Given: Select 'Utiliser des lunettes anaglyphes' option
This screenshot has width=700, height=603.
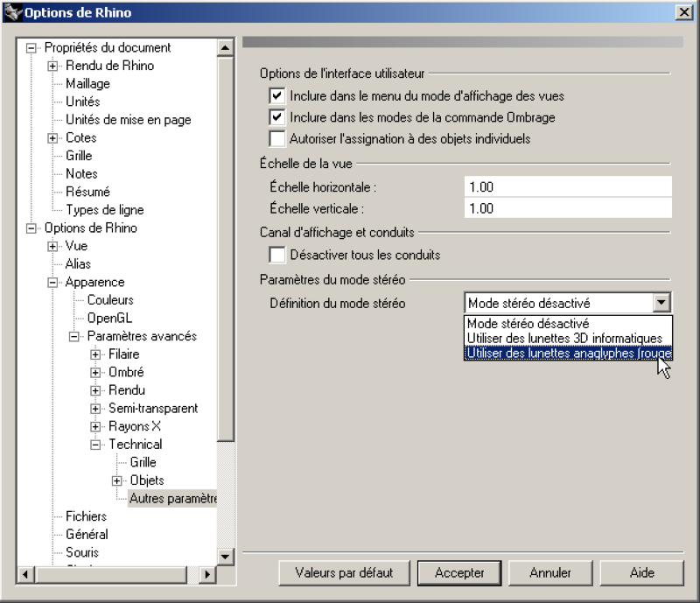Looking at the screenshot, I should [568, 353].
